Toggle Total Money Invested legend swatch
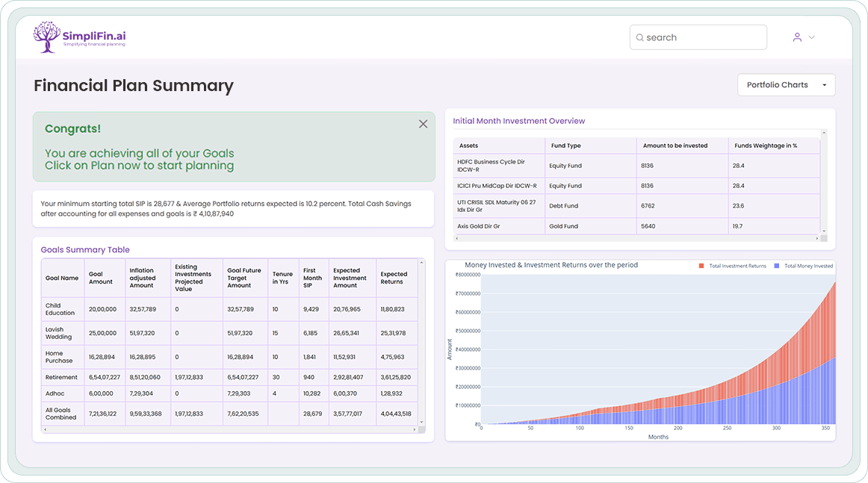This screenshot has height=483, width=868. pos(777,266)
